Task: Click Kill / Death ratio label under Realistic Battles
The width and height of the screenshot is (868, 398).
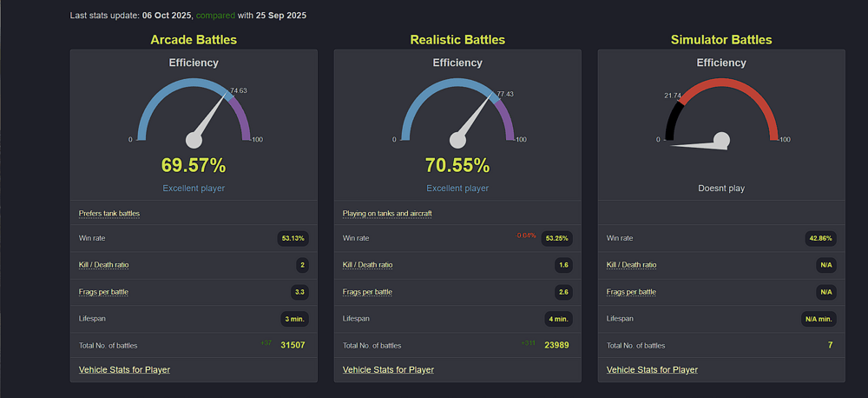Action: tap(368, 265)
